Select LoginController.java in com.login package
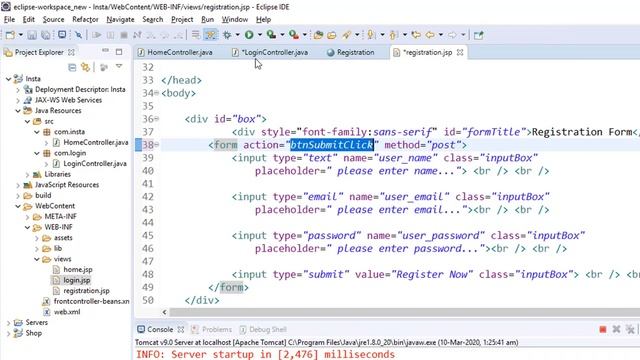The height and width of the screenshot is (360, 640). (95, 164)
